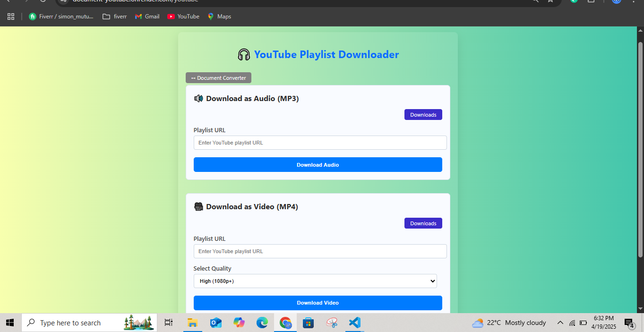Click the Download Audio button
The image size is (644, 332).
pos(318,165)
